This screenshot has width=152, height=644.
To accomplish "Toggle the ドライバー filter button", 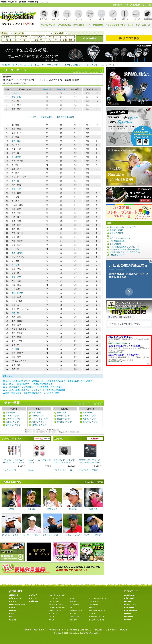I will point(8,37).
